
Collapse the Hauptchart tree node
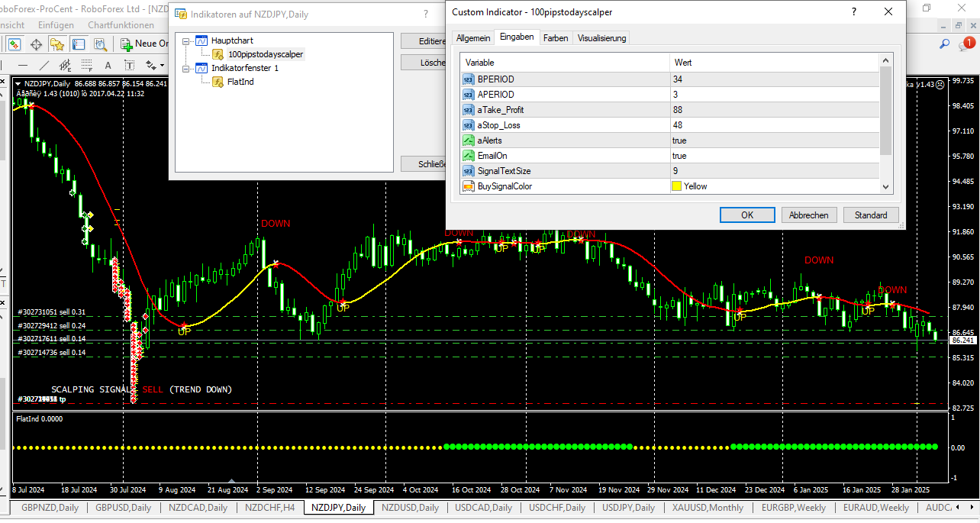pyautogui.click(x=186, y=41)
